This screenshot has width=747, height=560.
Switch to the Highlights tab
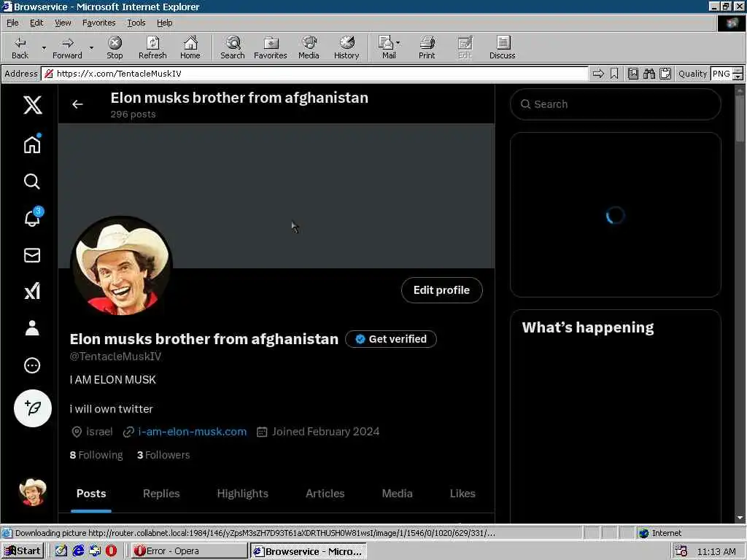click(242, 494)
